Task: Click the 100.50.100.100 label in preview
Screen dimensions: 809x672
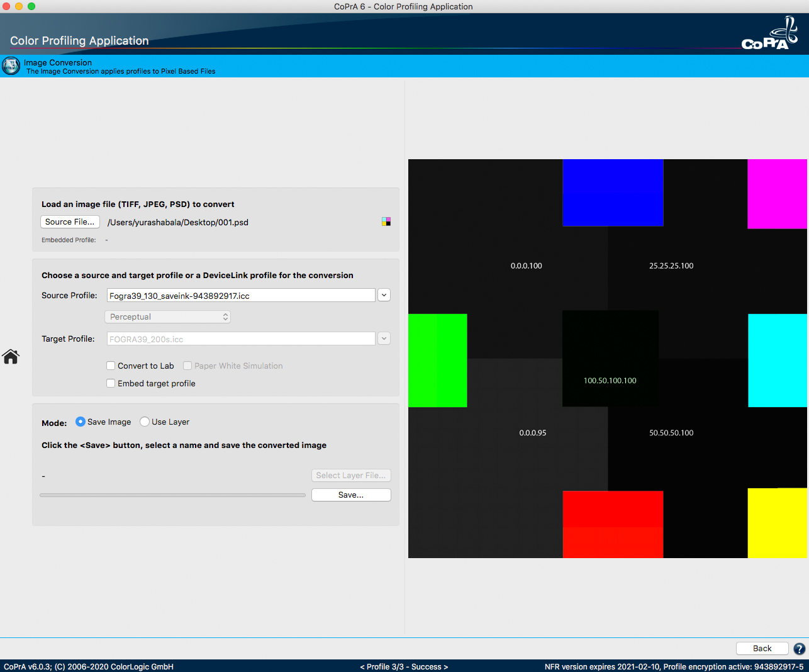Action: point(610,381)
